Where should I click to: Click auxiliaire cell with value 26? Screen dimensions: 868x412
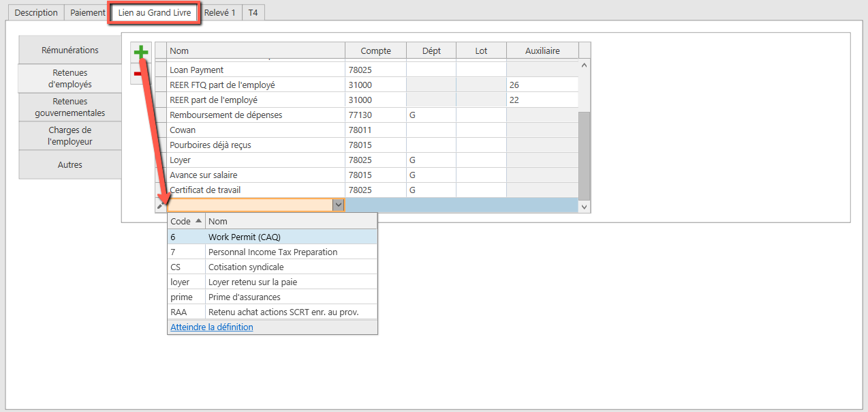pyautogui.click(x=542, y=85)
